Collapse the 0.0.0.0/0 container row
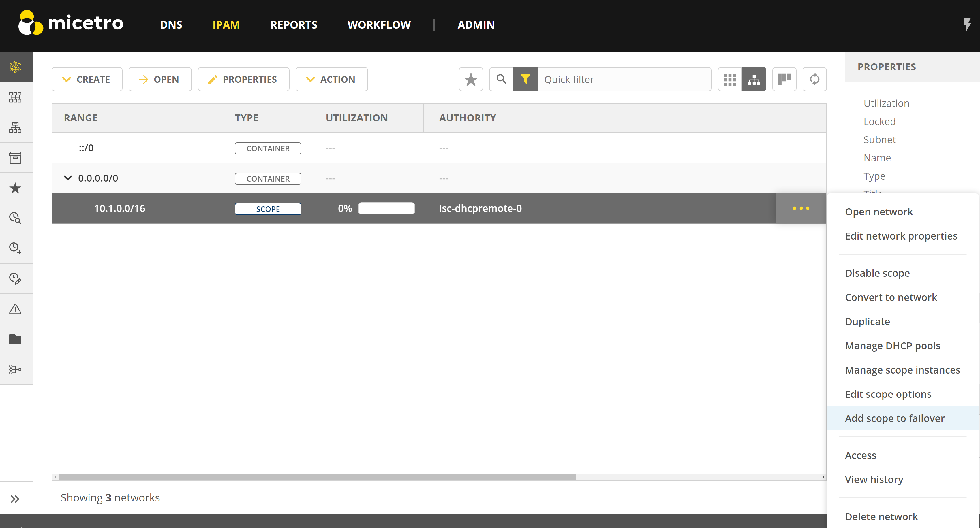 coord(68,178)
